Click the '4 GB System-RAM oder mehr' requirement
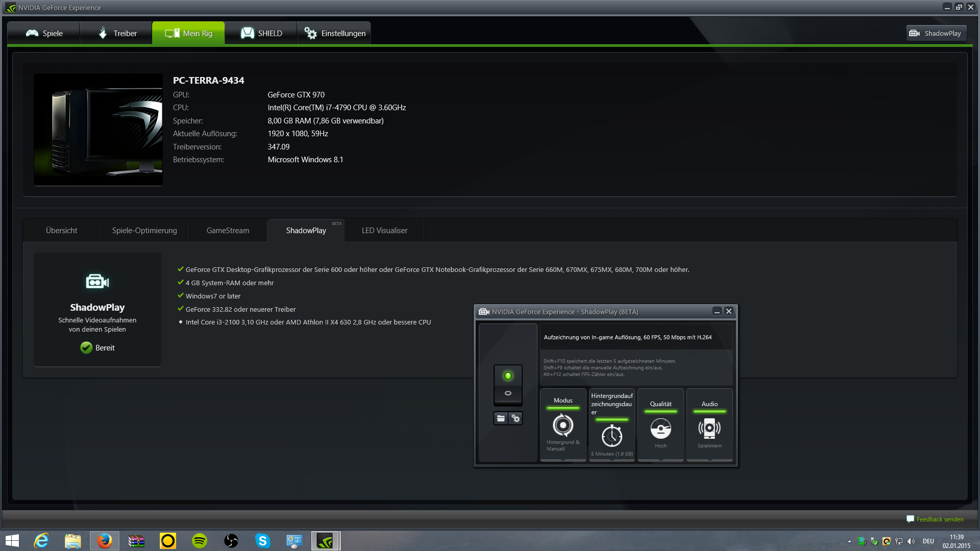980x551 pixels. [230, 283]
